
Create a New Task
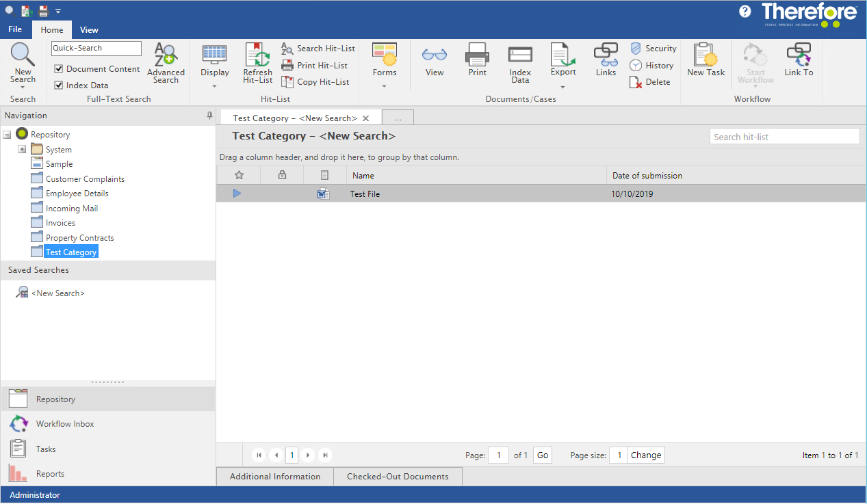(706, 62)
